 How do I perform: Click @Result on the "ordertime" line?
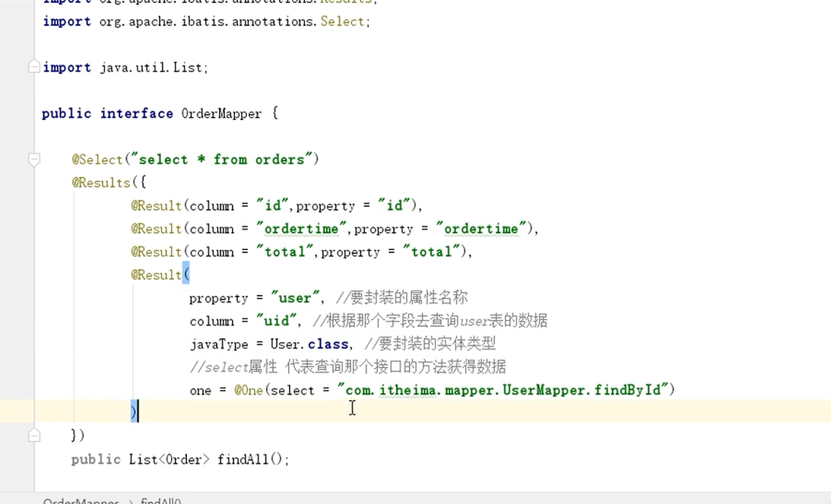(157, 229)
